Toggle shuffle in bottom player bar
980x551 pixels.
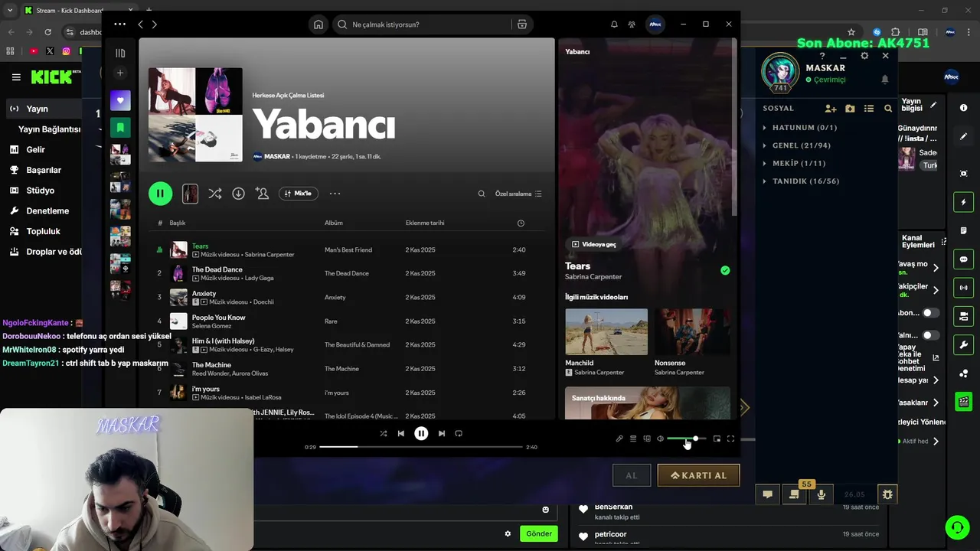[x=384, y=433]
